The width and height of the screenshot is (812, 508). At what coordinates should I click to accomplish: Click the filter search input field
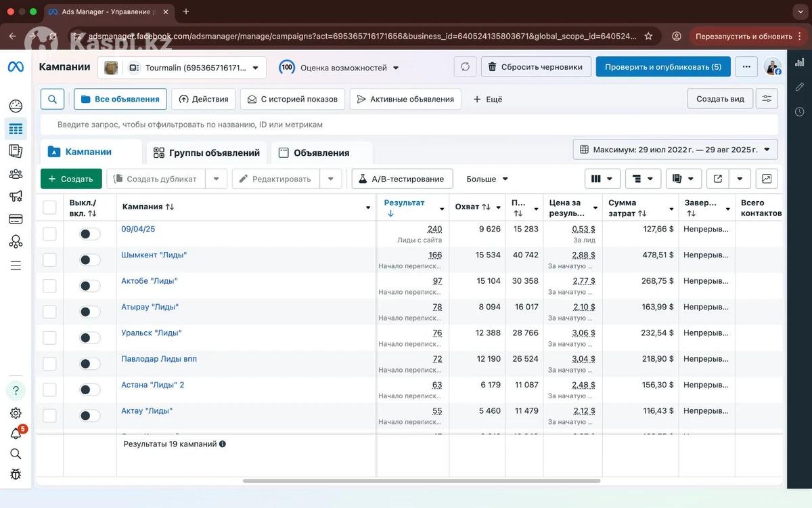[x=409, y=125]
